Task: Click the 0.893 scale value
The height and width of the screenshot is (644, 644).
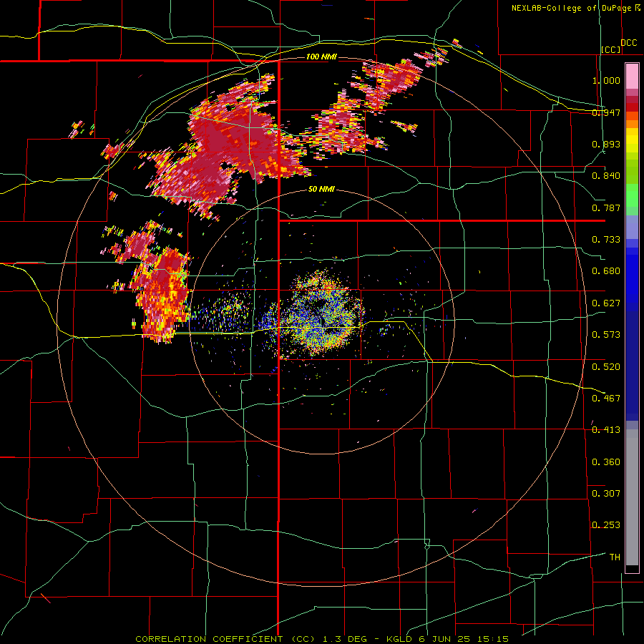Action: [x=606, y=144]
